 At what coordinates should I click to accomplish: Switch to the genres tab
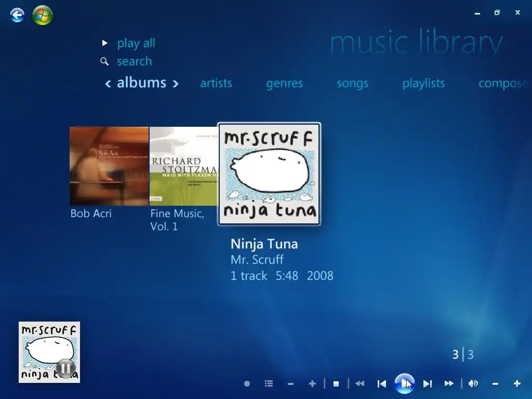tap(284, 84)
